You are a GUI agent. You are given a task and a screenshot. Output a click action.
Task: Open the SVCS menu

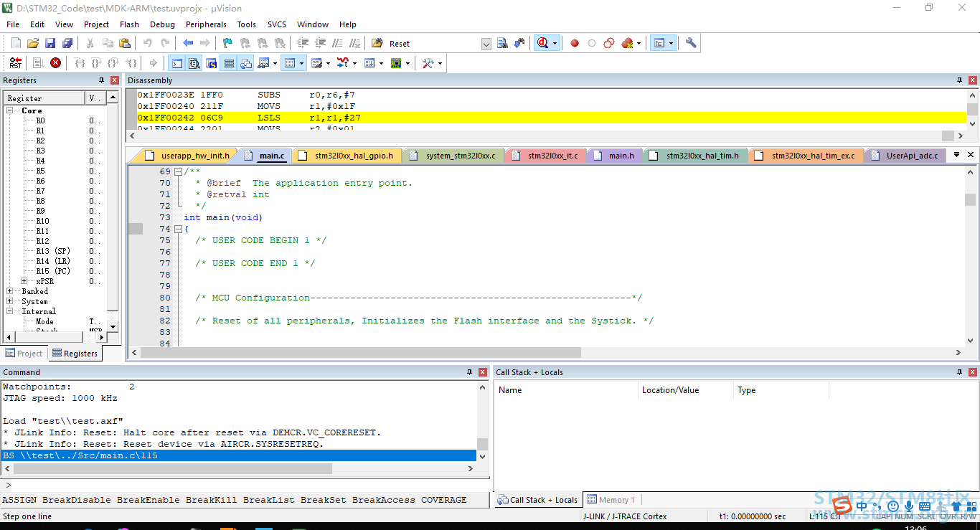tap(276, 24)
